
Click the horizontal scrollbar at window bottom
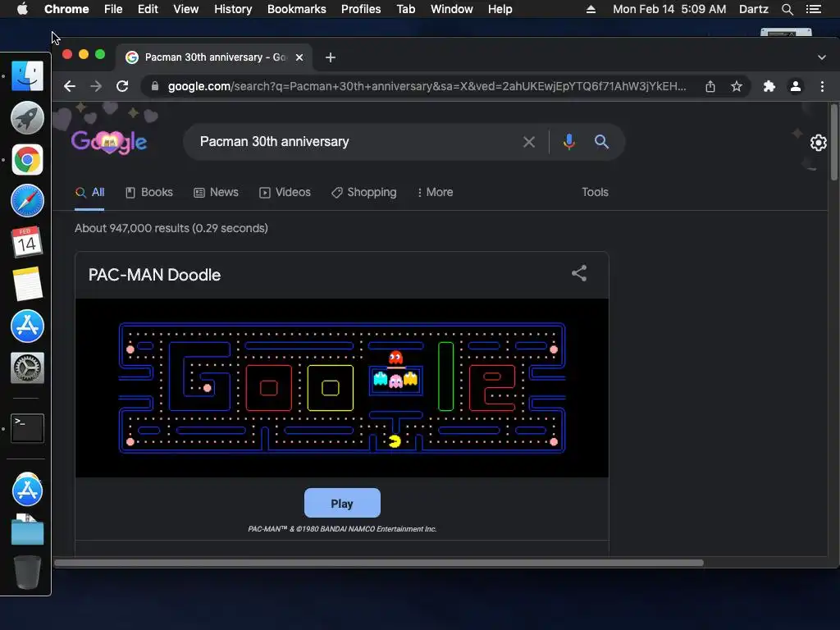pyautogui.click(x=379, y=563)
